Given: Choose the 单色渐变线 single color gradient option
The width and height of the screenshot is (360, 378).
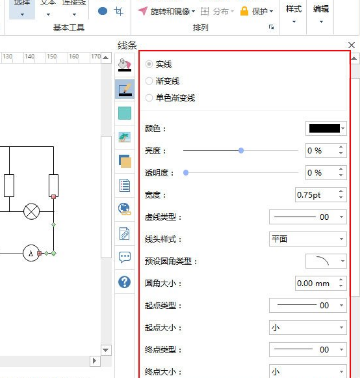Looking at the screenshot, I should 170,98.
